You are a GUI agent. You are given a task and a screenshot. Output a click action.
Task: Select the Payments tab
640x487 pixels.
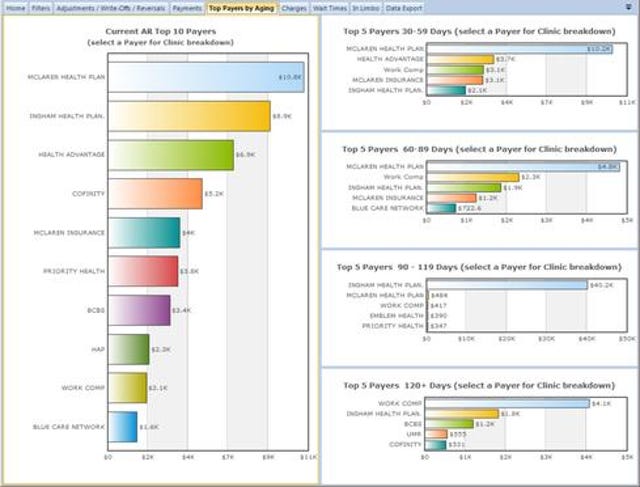pos(187,8)
